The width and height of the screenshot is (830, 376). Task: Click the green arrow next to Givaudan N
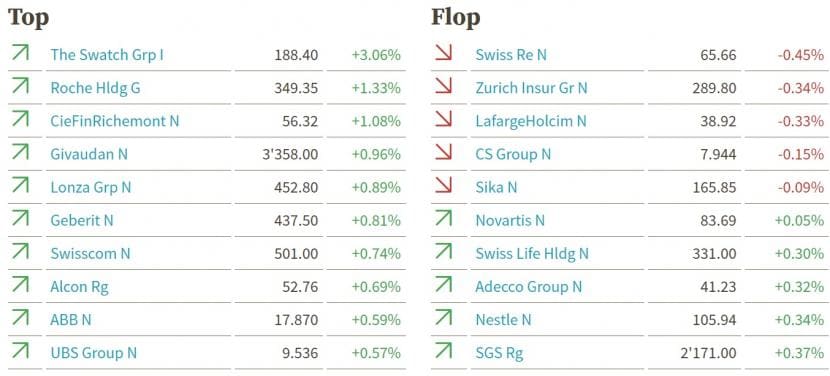tap(20, 152)
